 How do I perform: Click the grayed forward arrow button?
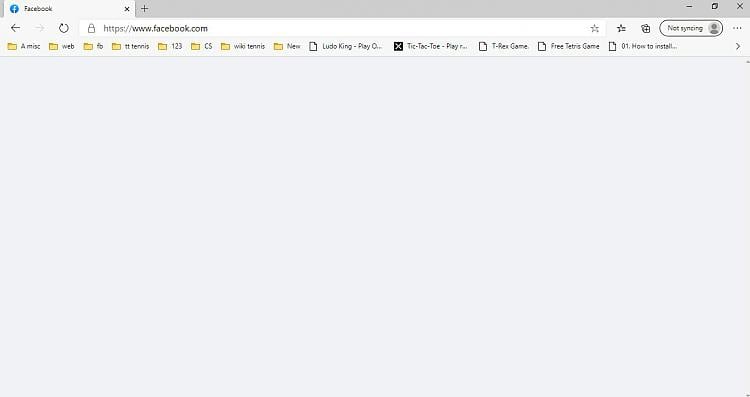(x=40, y=28)
